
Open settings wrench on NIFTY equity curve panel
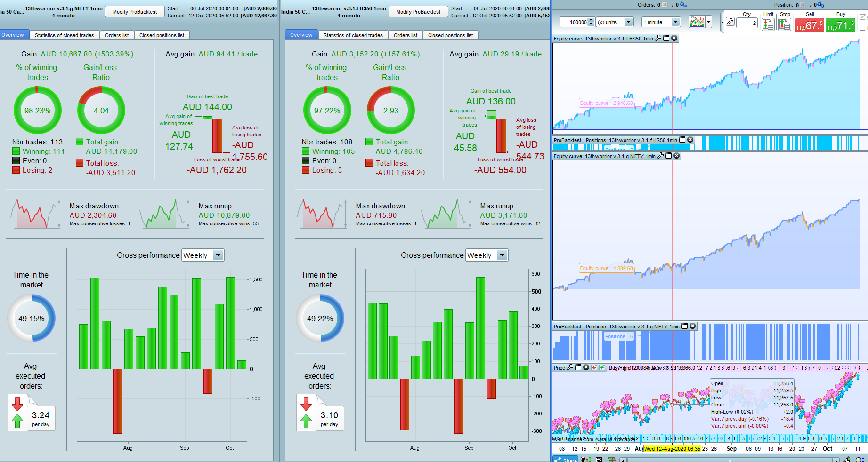(x=661, y=156)
